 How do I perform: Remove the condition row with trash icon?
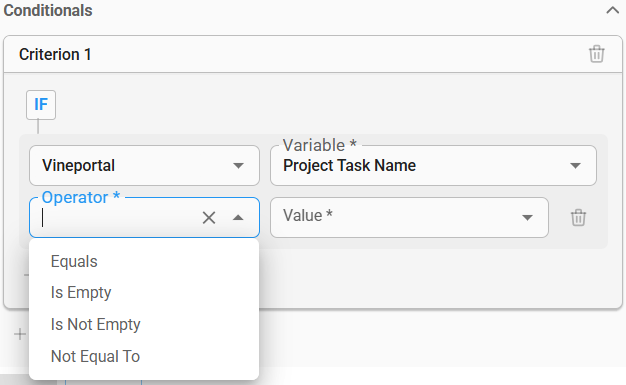point(578,218)
